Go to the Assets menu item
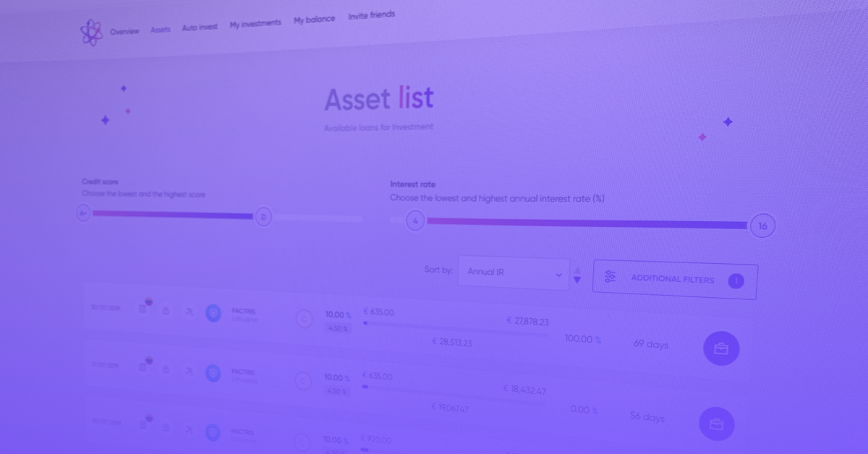Viewport: 868px width, 454px height. (x=161, y=30)
